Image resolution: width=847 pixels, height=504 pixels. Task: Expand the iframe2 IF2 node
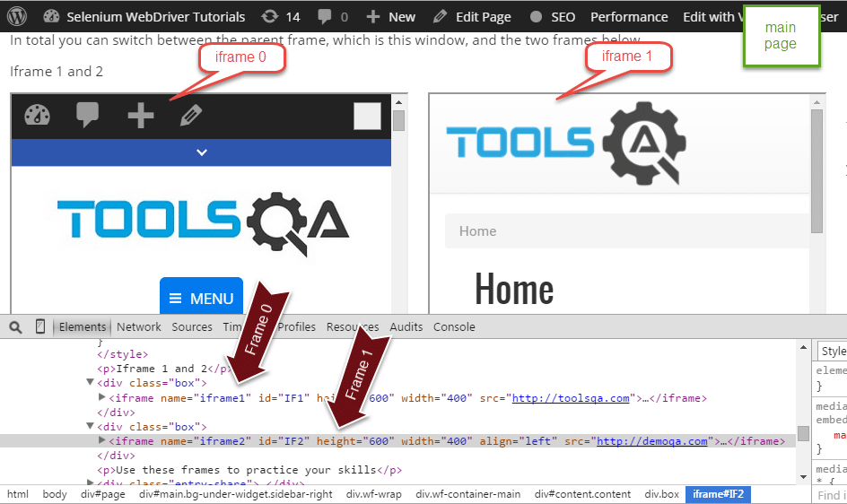click(101, 440)
